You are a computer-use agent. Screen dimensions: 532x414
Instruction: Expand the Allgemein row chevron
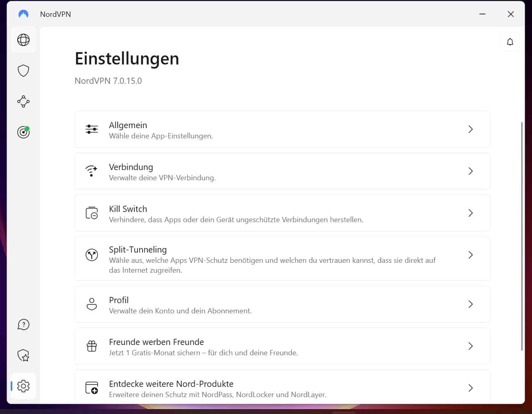pyautogui.click(x=470, y=129)
